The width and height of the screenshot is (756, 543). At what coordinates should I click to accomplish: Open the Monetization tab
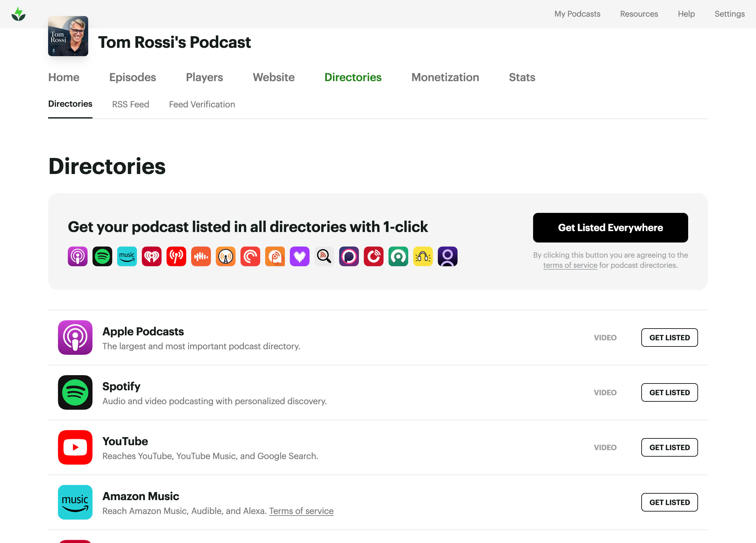coord(445,77)
